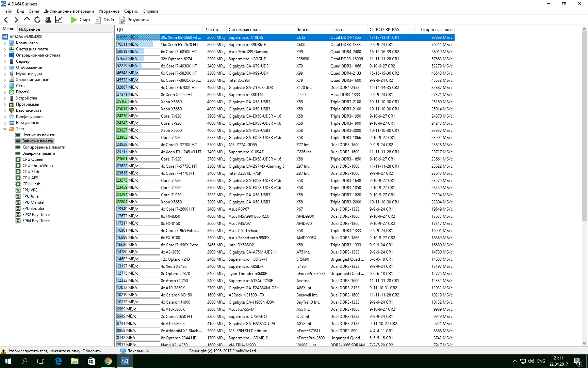Select the FPU Julia benchmark icon
This screenshot has height=368, width=588.
coord(18,196)
